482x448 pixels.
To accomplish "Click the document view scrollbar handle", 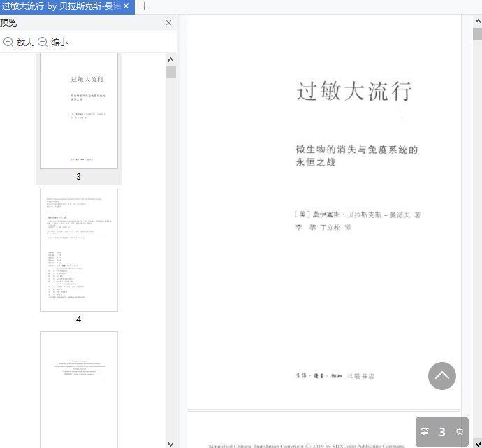I will pyautogui.click(x=478, y=34).
